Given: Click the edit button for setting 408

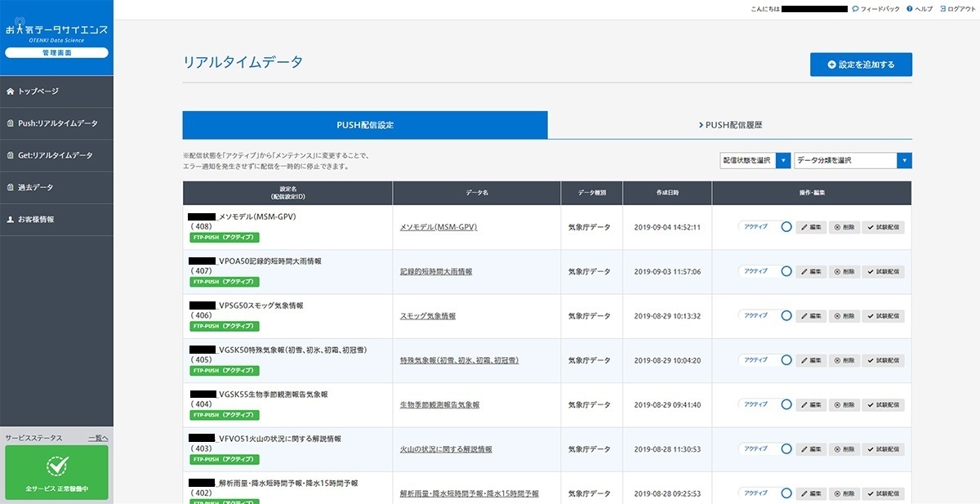Looking at the screenshot, I should pos(811,227).
